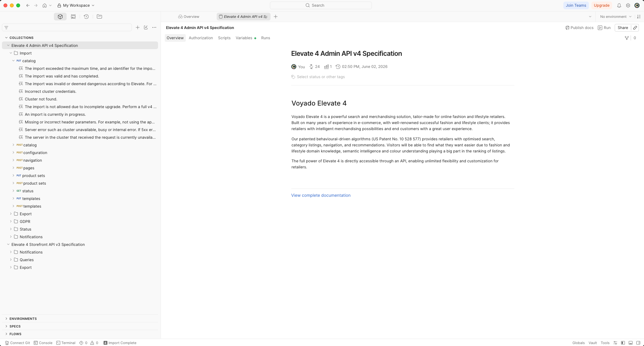Open Globals in status bar
The image size is (644, 346).
click(578, 343)
